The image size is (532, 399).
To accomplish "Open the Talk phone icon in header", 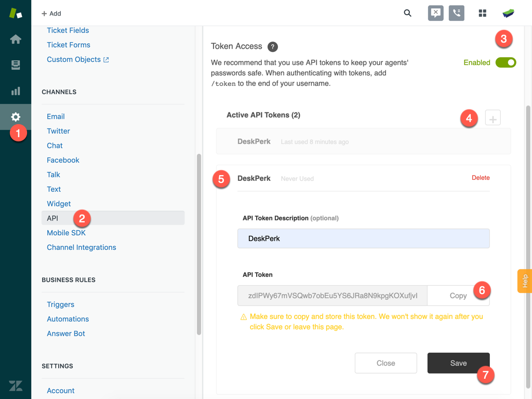I will 457,13.
